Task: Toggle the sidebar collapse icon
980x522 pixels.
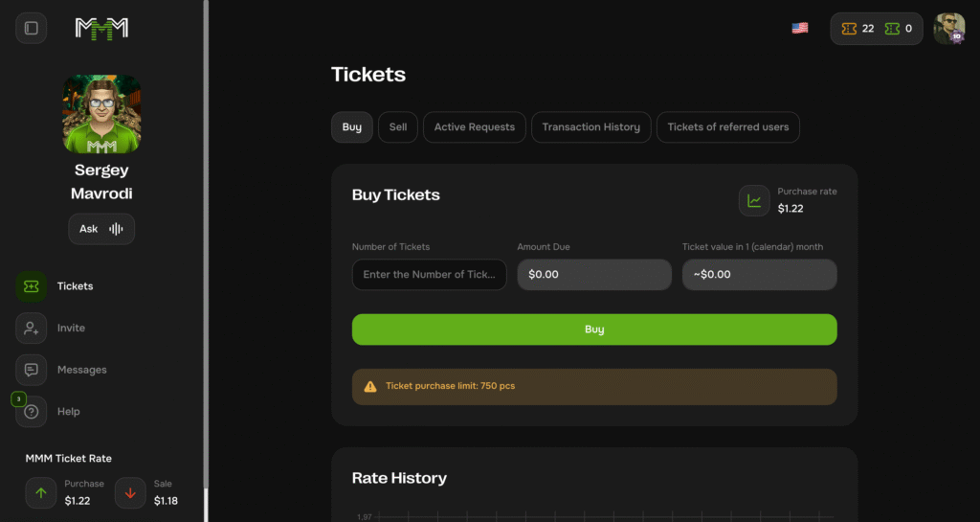Action: 31,28
